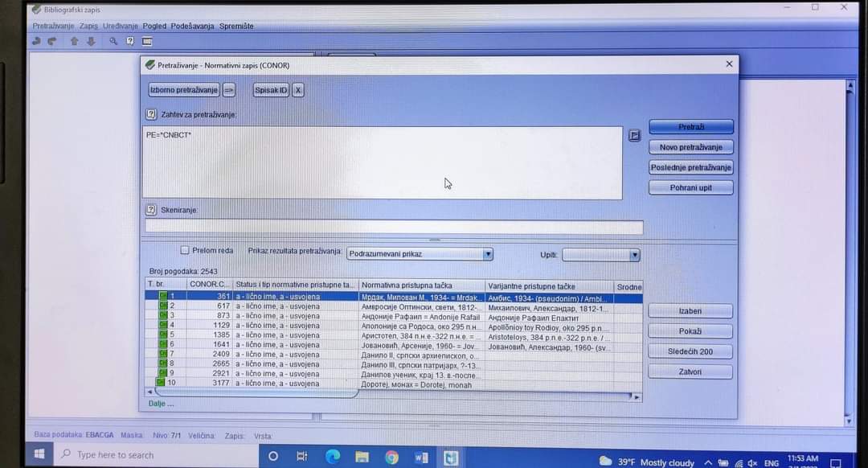The image size is (868, 468).
Task: Open the Podešavanja menu
Action: (193, 26)
